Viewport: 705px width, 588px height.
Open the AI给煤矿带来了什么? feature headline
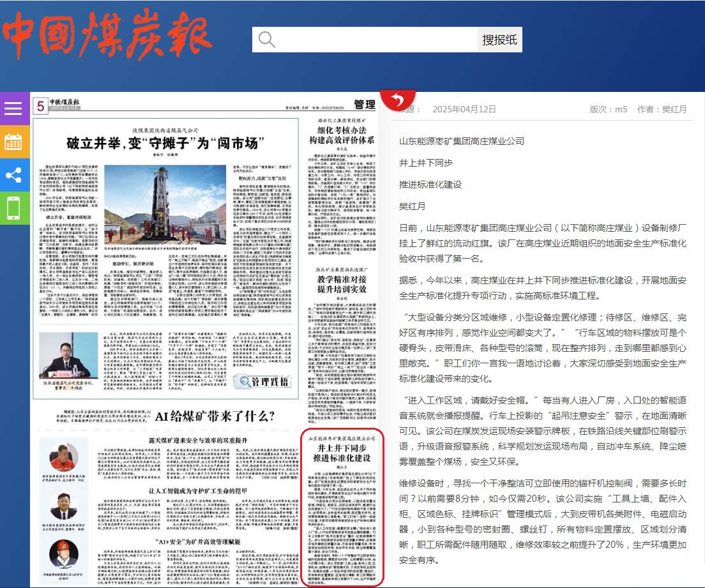coord(215,416)
